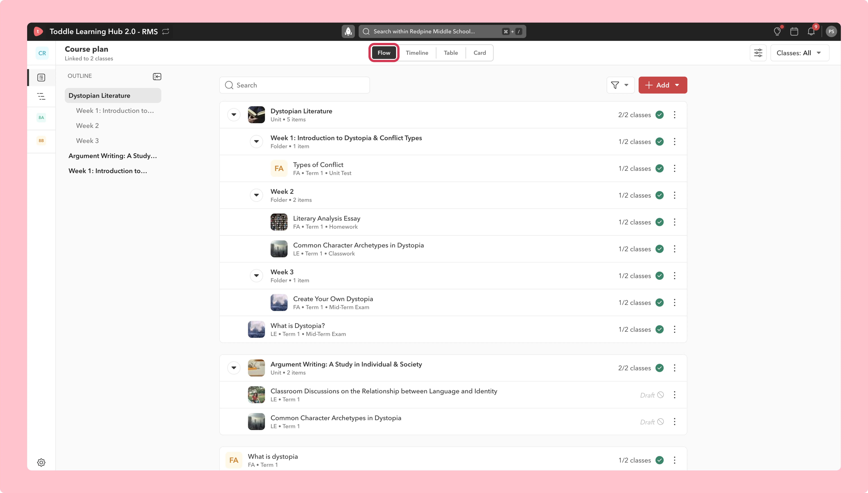Open the indented outline icon in sidebar
The image size is (868, 493).
(41, 97)
